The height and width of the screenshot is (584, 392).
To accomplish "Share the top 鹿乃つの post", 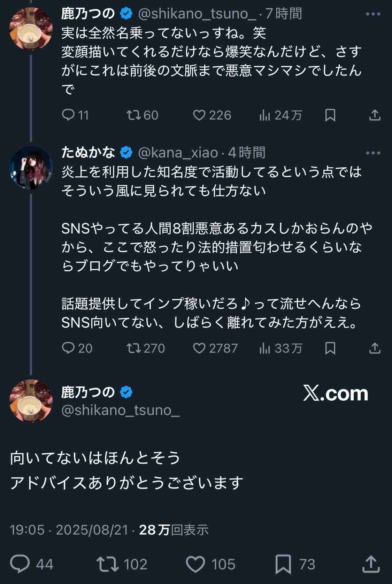I will (375, 115).
